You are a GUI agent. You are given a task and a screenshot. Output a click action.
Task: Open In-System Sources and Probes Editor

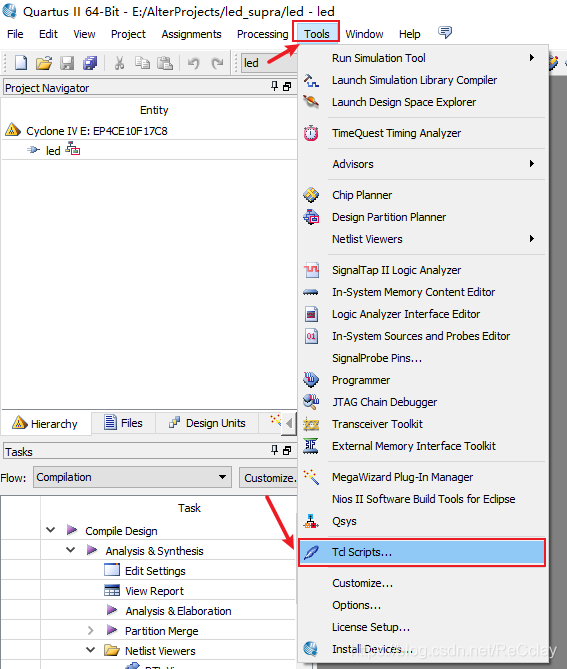[422, 336]
